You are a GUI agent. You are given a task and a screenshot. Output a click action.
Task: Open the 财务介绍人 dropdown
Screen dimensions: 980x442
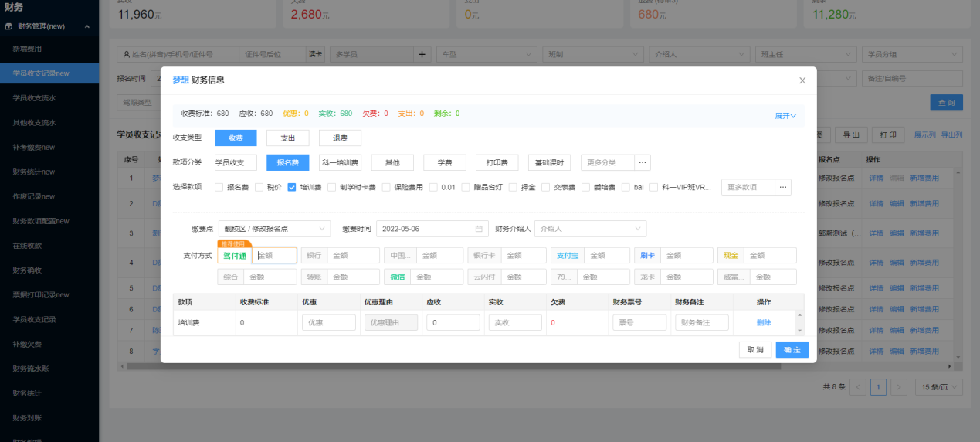[x=590, y=229]
